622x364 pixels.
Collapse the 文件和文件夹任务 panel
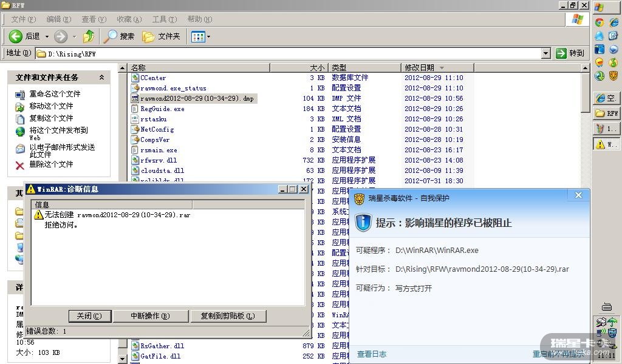pos(101,77)
